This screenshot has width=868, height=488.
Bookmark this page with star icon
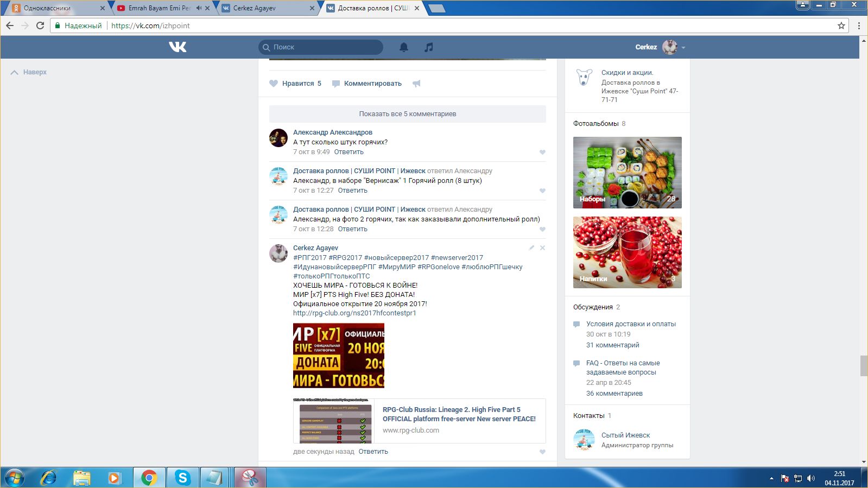pos(841,26)
